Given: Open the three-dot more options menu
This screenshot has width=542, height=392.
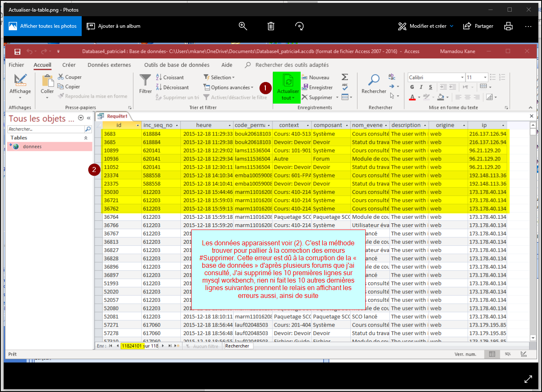Looking at the screenshot, I should pyautogui.click(x=528, y=26).
